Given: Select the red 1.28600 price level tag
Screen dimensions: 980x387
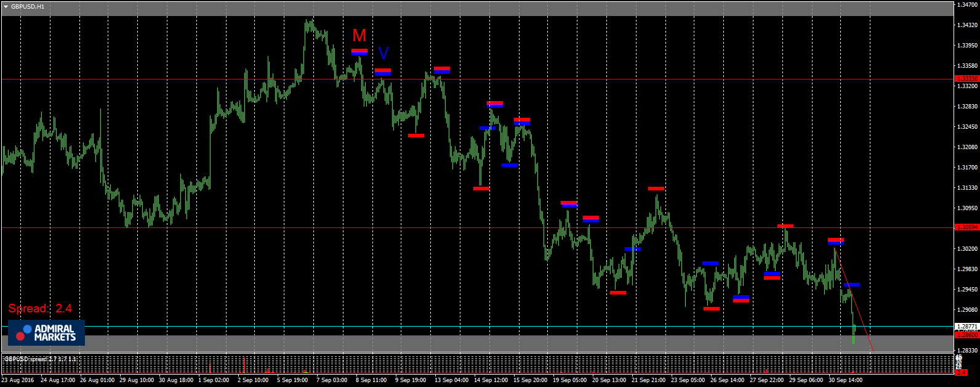Looking at the screenshot, I should click(x=966, y=335).
